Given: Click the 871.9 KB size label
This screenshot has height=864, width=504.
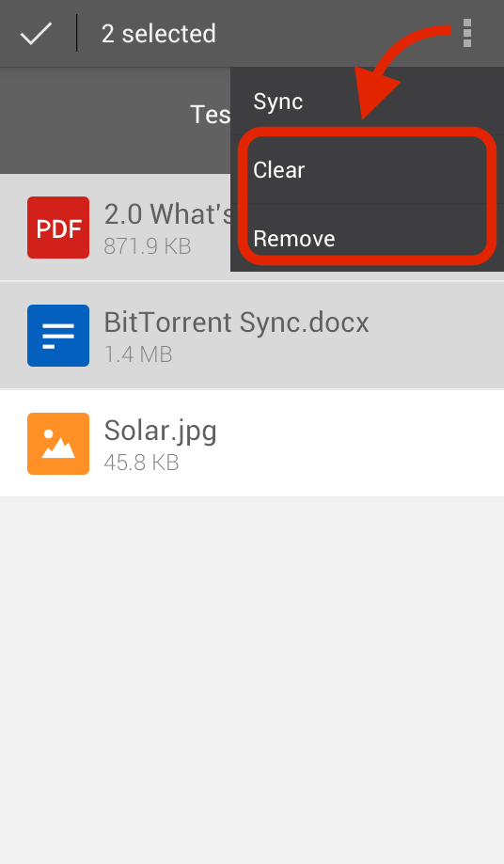Looking at the screenshot, I should pos(148,246).
